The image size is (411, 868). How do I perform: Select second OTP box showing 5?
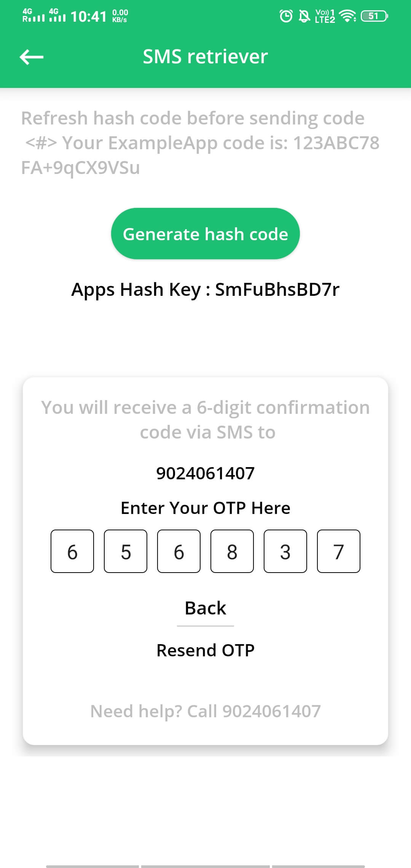(x=126, y=551)
